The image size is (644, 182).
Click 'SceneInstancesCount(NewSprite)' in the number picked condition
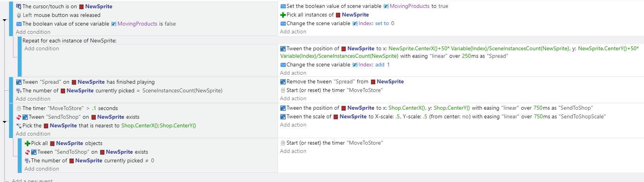tap(182, 91)
